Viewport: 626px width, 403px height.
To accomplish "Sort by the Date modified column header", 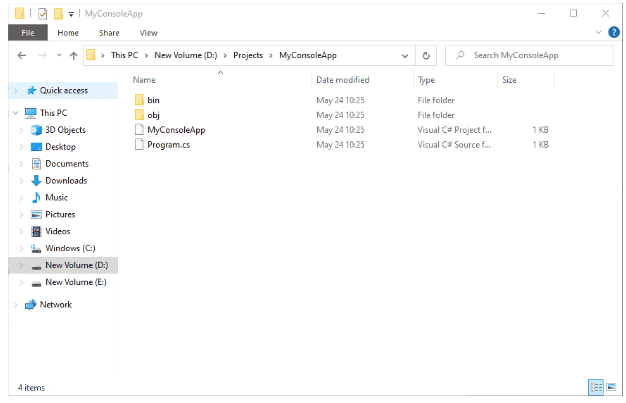I will point(343,80).
